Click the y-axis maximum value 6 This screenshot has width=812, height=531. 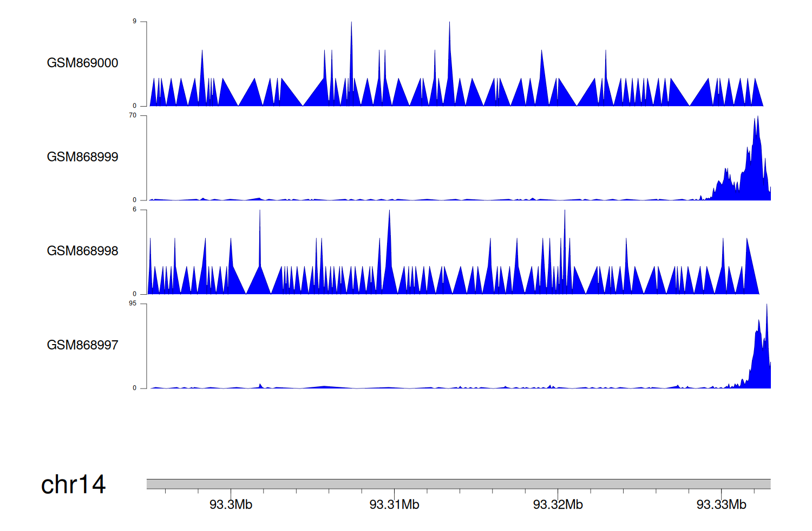[x=135, y=210]
